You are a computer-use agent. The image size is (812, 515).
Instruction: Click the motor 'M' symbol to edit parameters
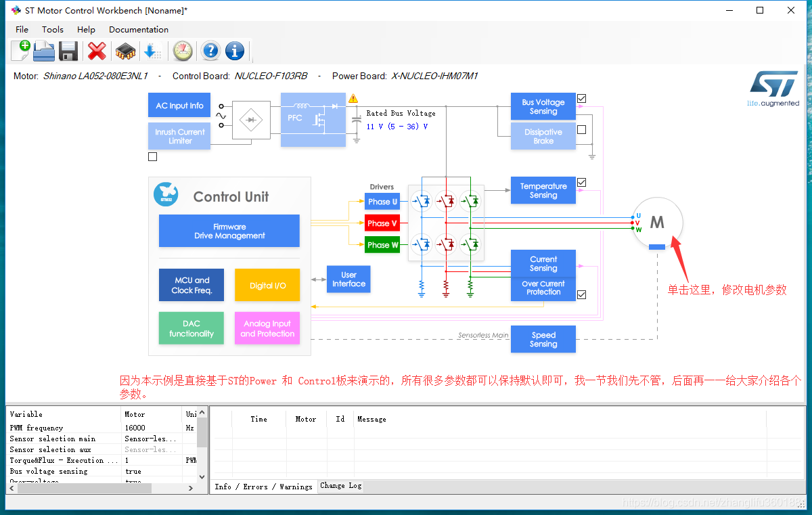coord(657,223)
